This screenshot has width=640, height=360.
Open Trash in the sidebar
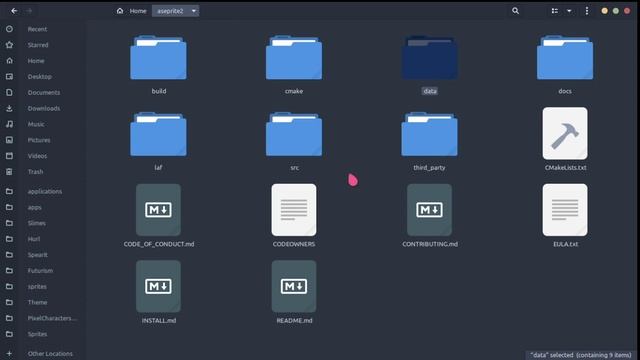click(35, 172)
